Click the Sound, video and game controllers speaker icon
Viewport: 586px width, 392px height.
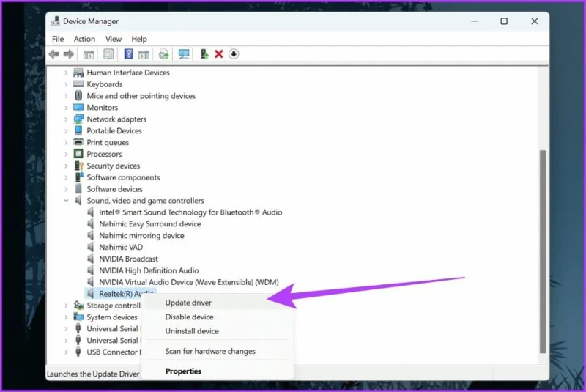point(78,200)
